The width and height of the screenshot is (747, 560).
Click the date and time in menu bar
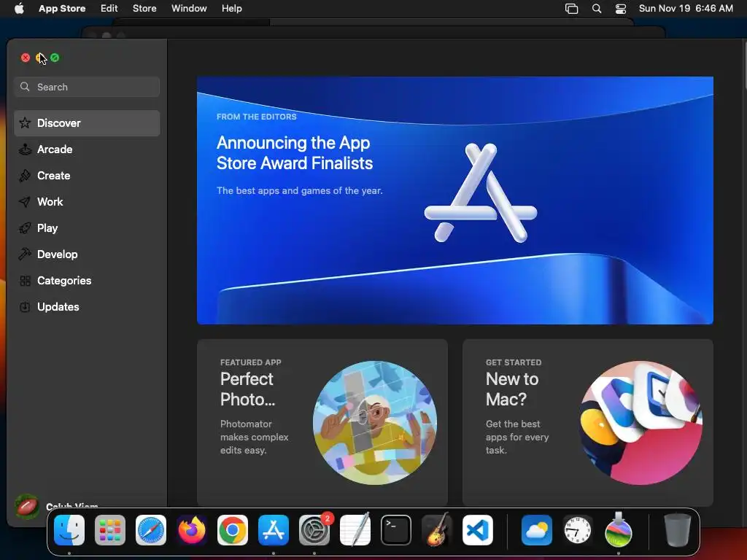686,8
